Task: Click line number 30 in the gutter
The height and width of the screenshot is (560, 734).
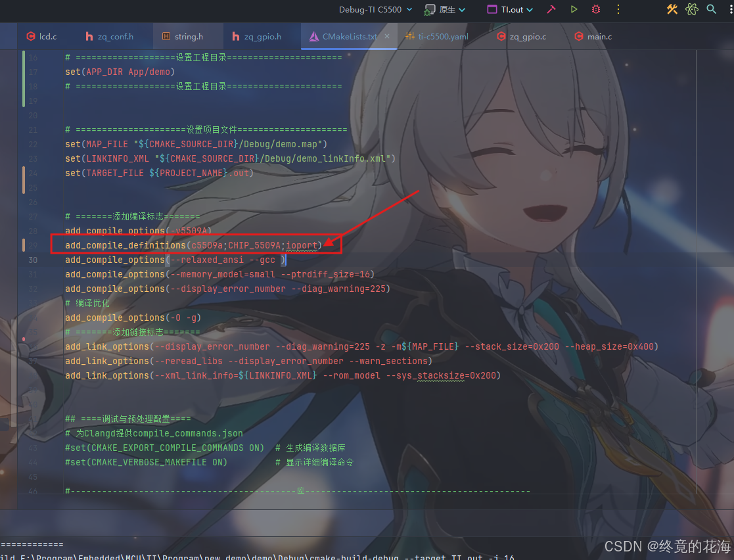Action: tap(33, 260)
